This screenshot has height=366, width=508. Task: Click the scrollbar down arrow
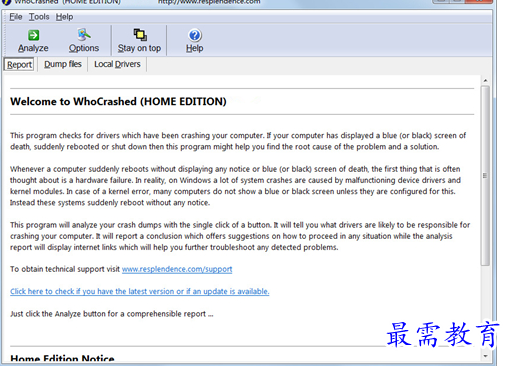485,356
